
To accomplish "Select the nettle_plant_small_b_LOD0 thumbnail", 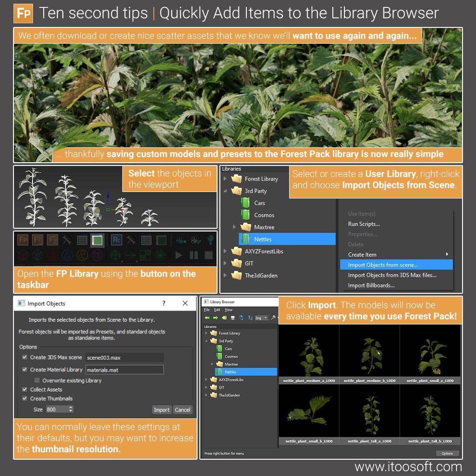I will click(309, 415).
